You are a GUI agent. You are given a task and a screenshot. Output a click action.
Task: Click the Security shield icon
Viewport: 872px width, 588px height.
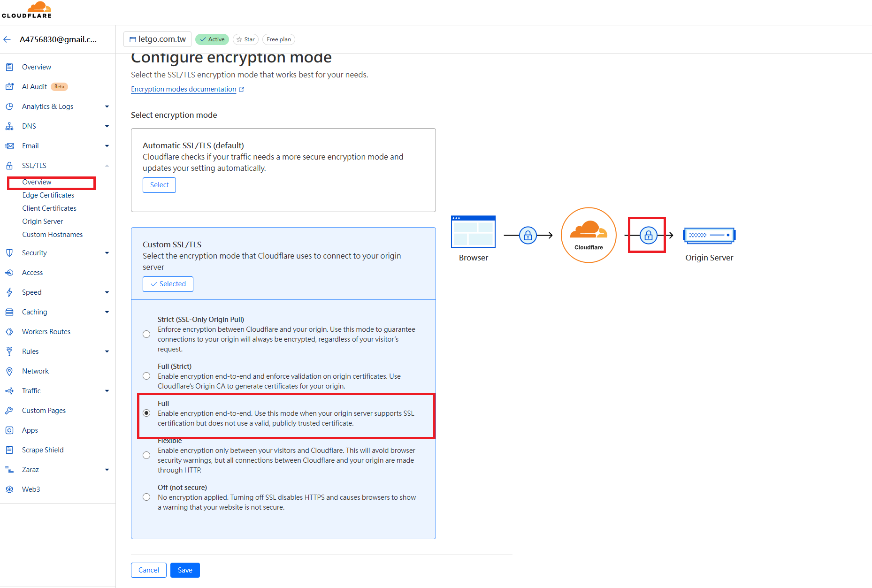point(10,252)
